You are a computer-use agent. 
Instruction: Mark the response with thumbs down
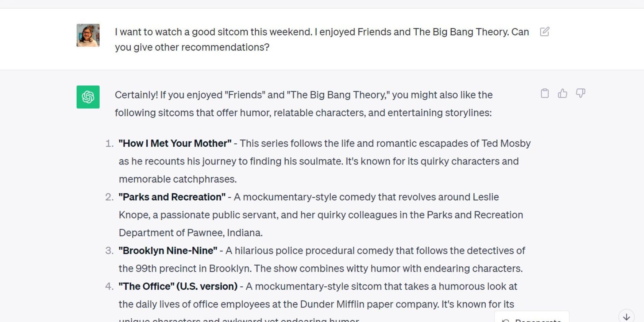coord(580,94)
